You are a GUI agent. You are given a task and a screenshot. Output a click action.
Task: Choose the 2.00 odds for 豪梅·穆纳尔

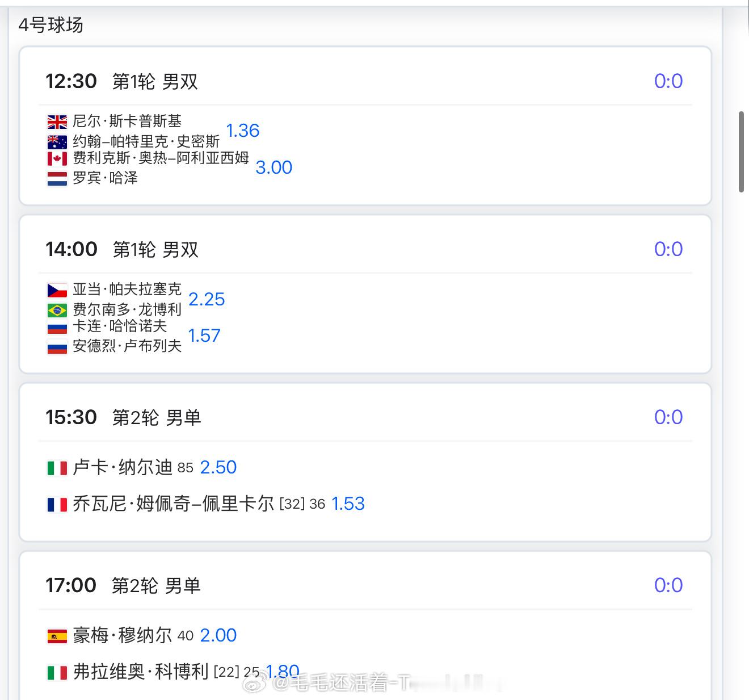[218, 635]
